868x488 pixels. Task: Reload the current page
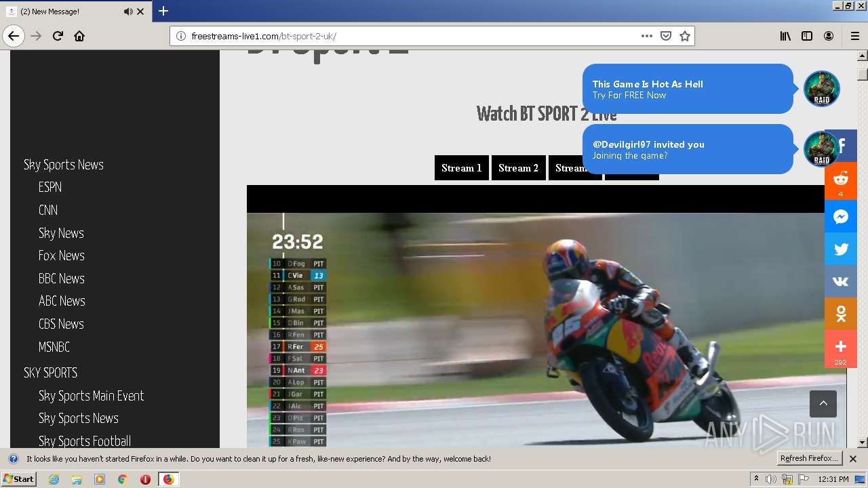point(58,36)
